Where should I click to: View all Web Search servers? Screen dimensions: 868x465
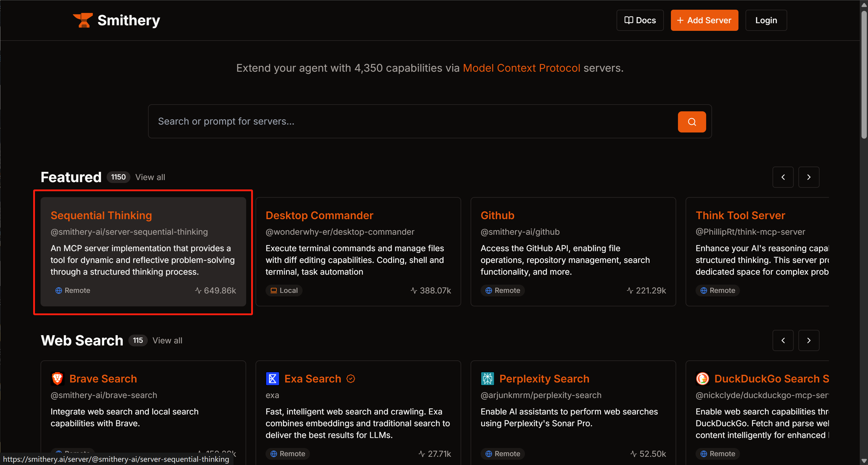[x=167, y=341]
